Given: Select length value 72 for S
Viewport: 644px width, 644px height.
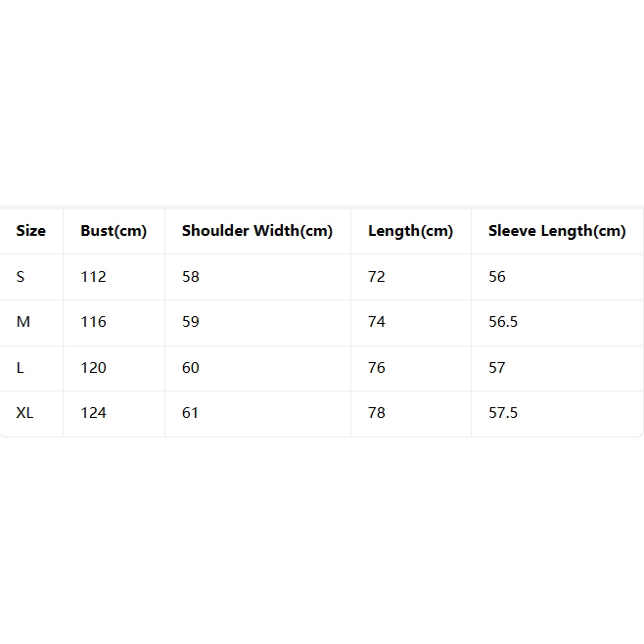Looking at the screenshot, I should [377, 277].
